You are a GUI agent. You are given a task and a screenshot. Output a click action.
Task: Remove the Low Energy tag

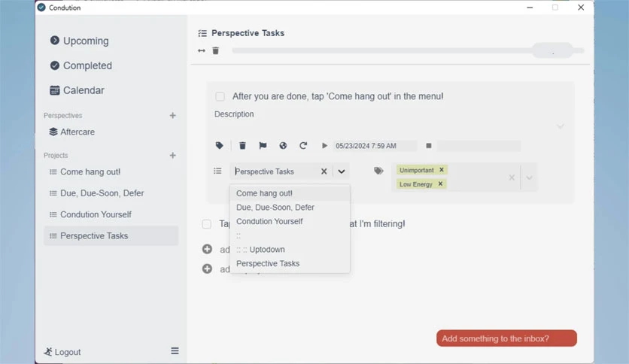[x=440, y=184]
